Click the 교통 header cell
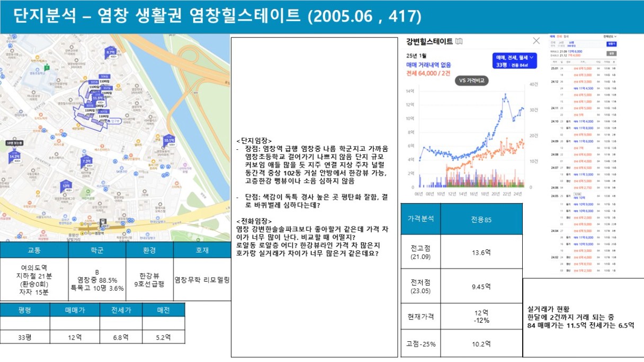 click(x=34, y=250)
